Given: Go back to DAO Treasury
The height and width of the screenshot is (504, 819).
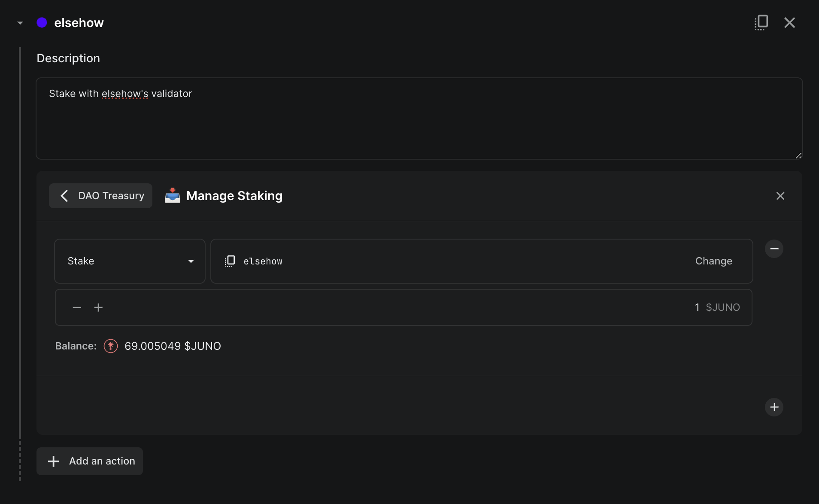Looking at the screenshot, I should [100, 196].
